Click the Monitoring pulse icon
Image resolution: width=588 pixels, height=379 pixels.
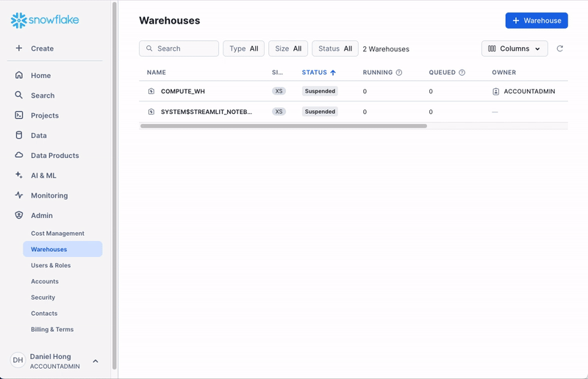click(19, 195)
